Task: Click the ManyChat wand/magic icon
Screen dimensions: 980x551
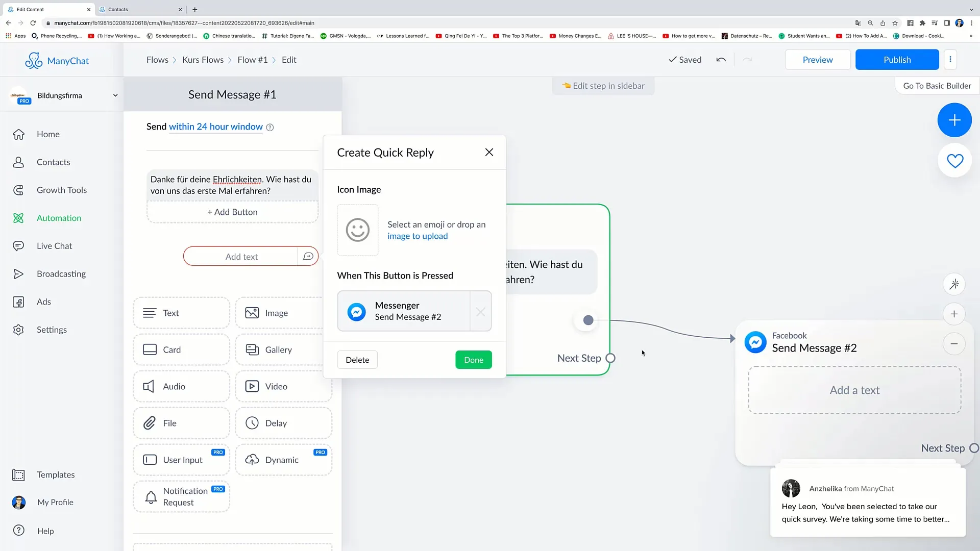Action: 954,283
